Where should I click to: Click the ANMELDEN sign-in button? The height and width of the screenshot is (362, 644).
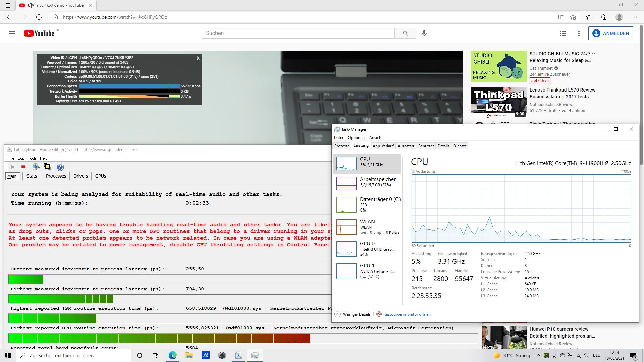pos(610,33)
